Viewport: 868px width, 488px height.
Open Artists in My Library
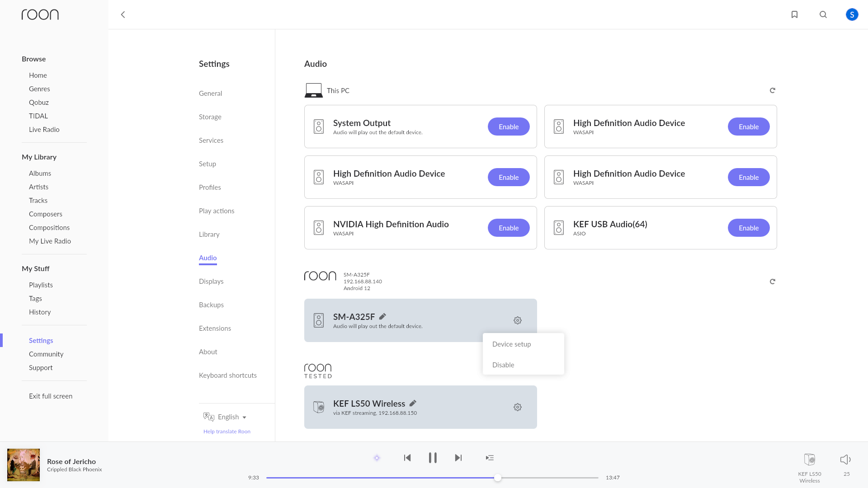coord(38,187)
